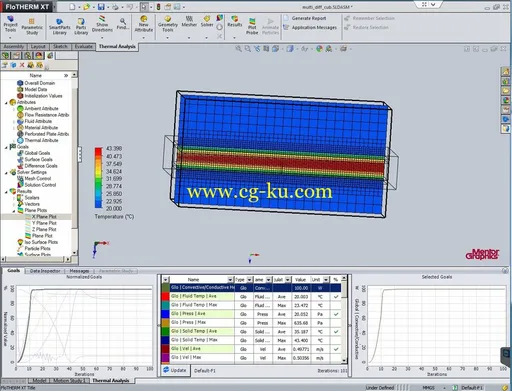Click the temperature color legend bar
512x391 pixels.
pos(98,178)
